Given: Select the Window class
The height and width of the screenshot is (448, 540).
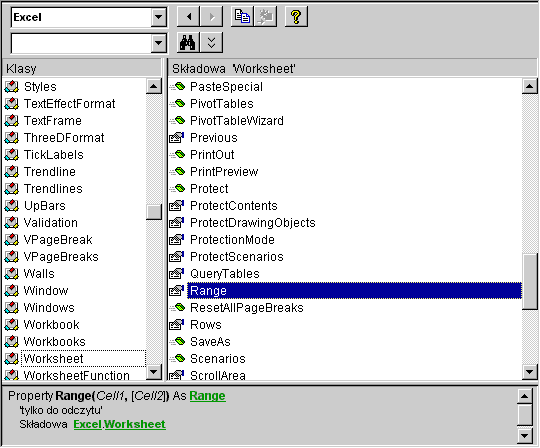Looking at the screenshot, I should pyautogui.click(x=46, y=291).
